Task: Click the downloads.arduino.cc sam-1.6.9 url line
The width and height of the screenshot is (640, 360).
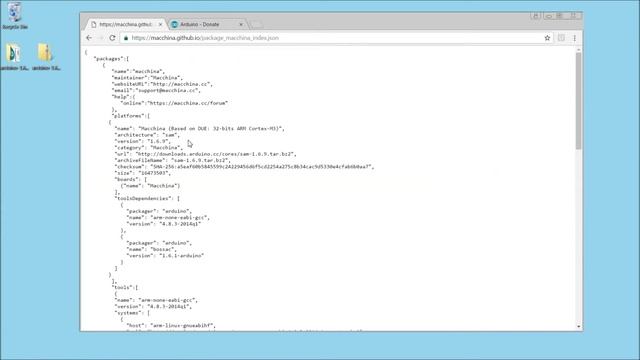Action: click(x=205, y=154)
